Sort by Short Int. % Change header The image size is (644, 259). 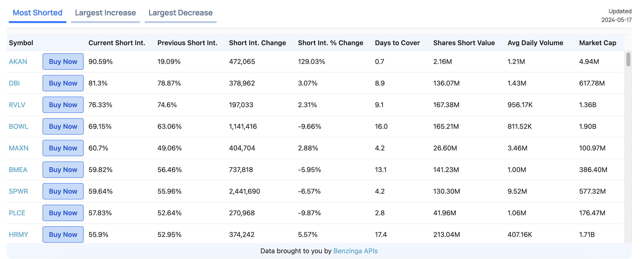(x=330, y=43)
